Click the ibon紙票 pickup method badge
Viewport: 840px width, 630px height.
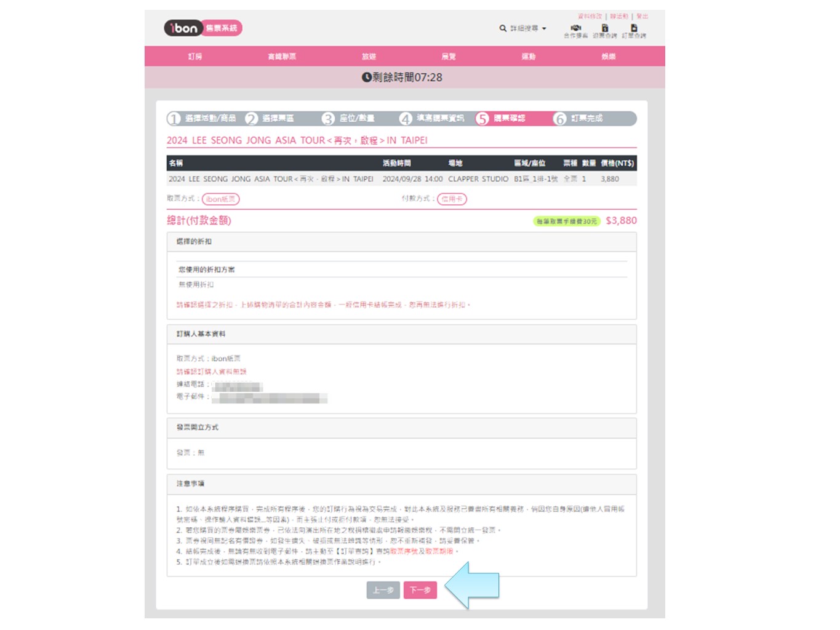(x=220, y=199)
